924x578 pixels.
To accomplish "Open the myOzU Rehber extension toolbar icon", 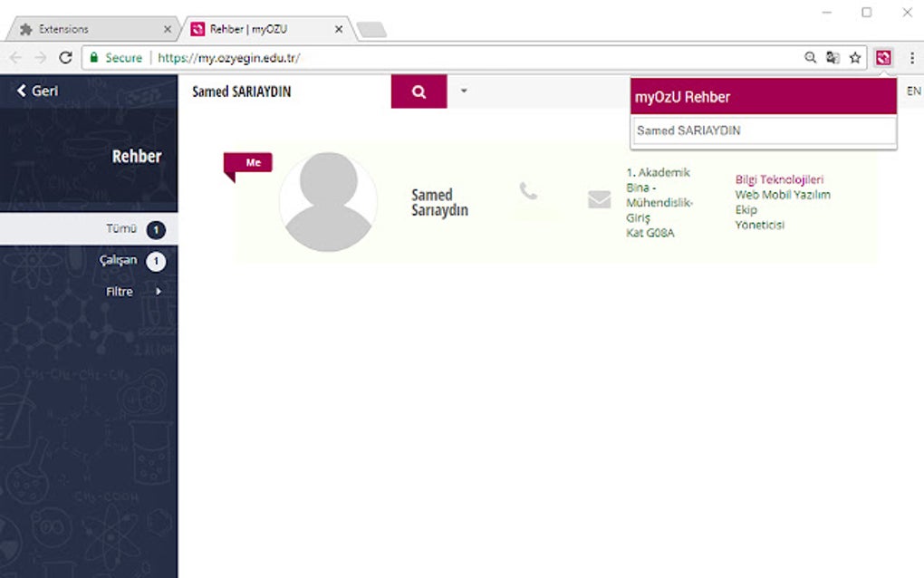I will tap(883, 57).
